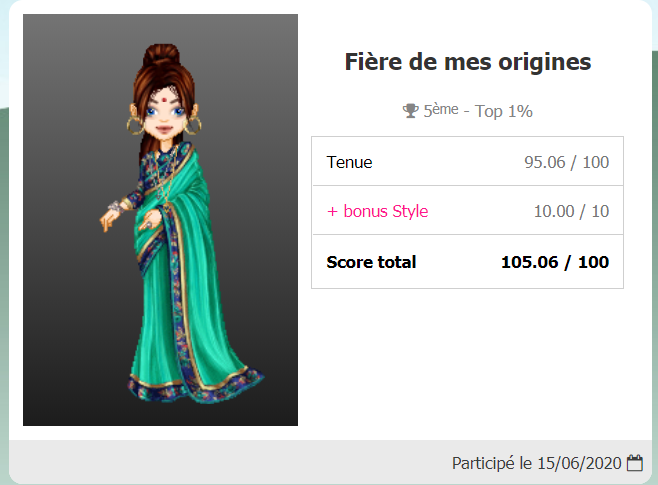Open the doll outfit image
Viewport: 658px width, 485px height.
[x=160, y=220]
